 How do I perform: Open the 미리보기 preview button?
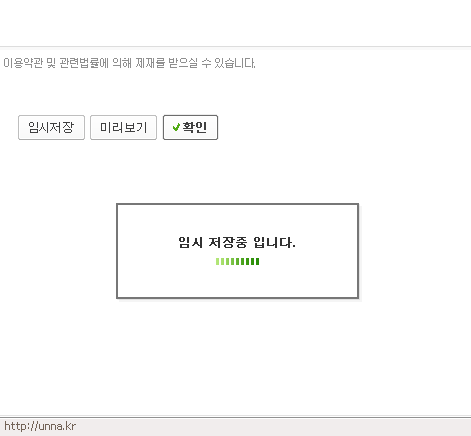[123, 127]
